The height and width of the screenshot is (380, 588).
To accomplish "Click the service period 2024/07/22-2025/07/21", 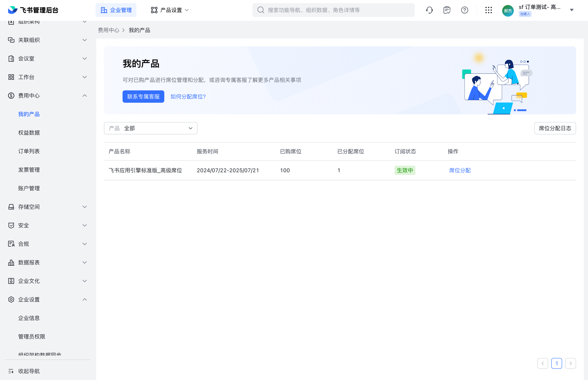I will click(228, 170).
